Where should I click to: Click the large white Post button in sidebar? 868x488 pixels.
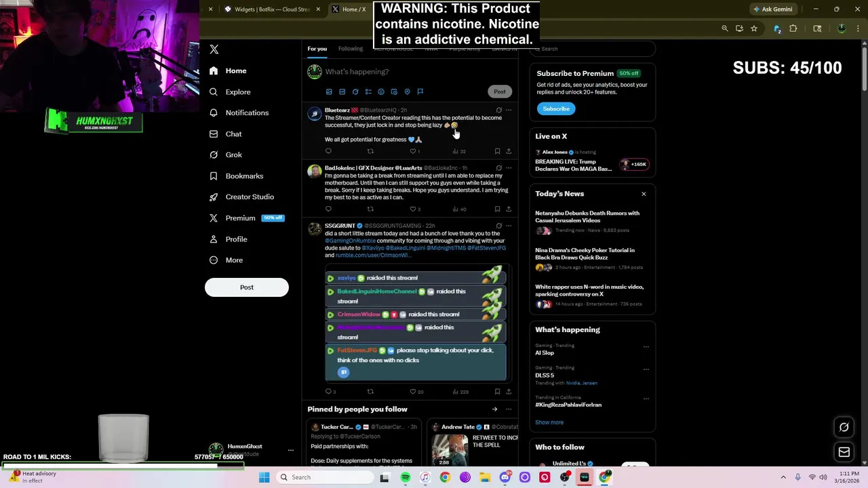point(247,287)
